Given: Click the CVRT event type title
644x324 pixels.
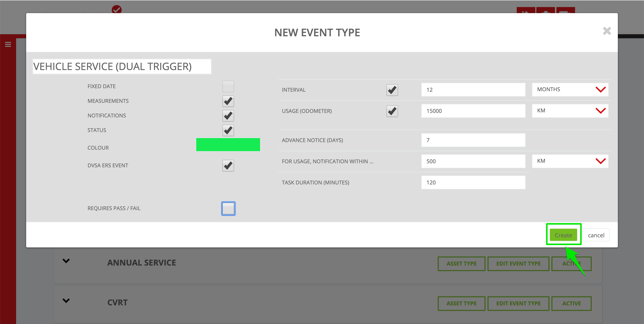Looking at the screenshot, I should (x=117, y=302).
